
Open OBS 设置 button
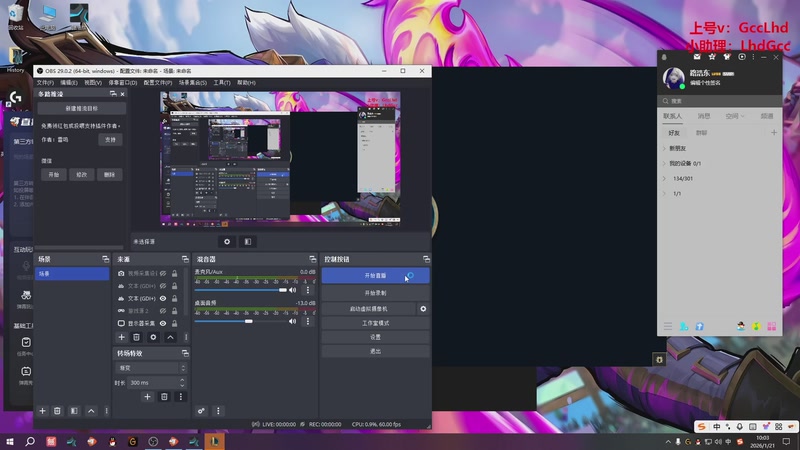pyautogui.click(x=376, y=337)
